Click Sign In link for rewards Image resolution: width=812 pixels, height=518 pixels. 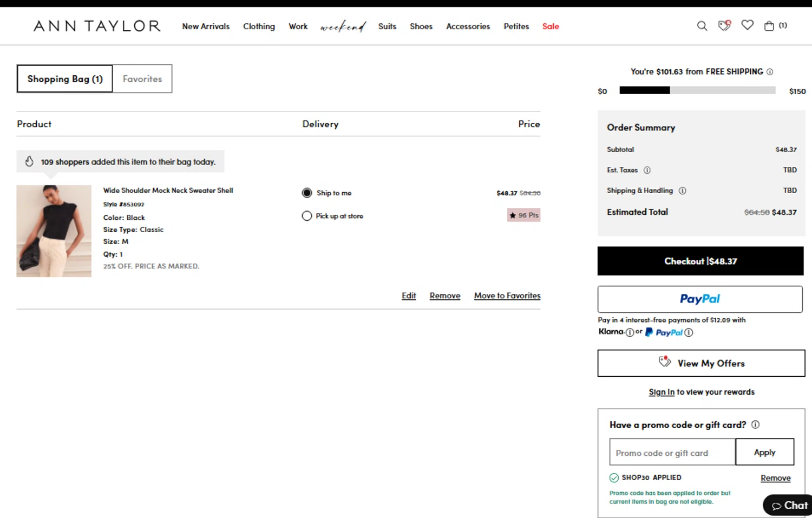pyautogui.click(x=662, y=392)
